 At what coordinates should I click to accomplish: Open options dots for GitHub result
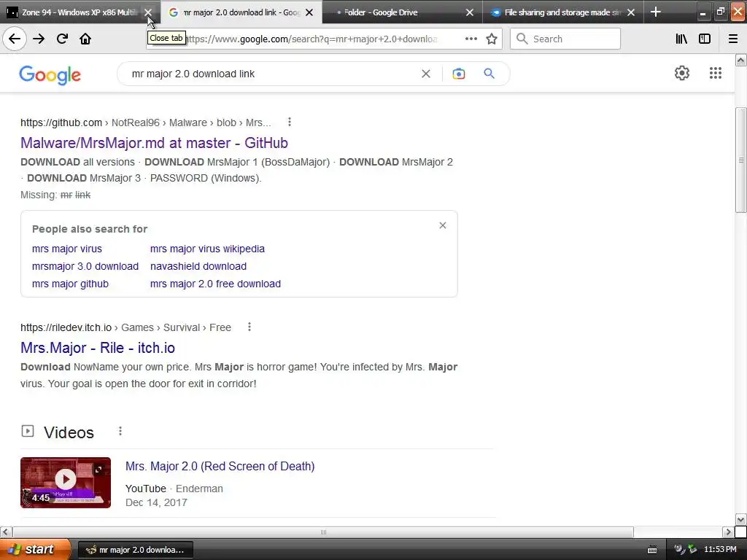(289, 122)
